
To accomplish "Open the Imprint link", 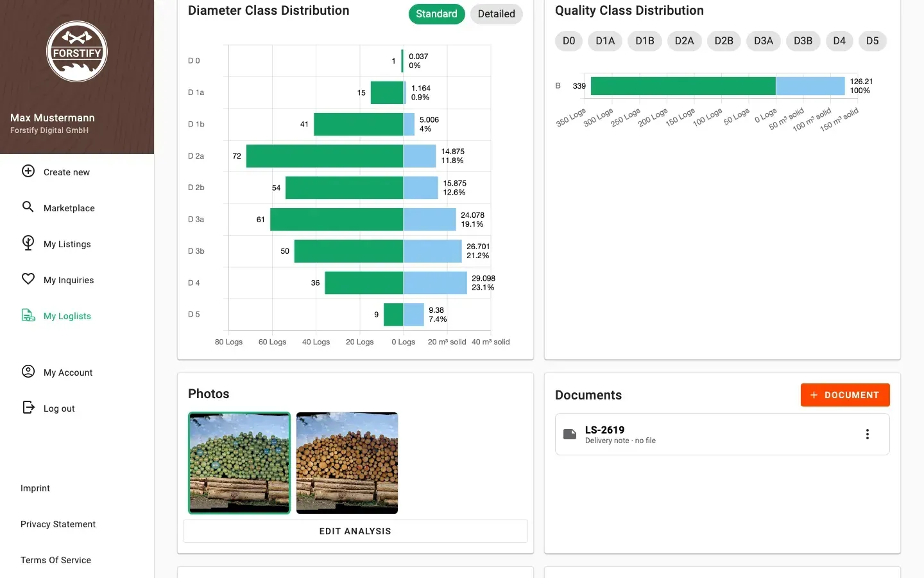I will click(x=35, y=488).
